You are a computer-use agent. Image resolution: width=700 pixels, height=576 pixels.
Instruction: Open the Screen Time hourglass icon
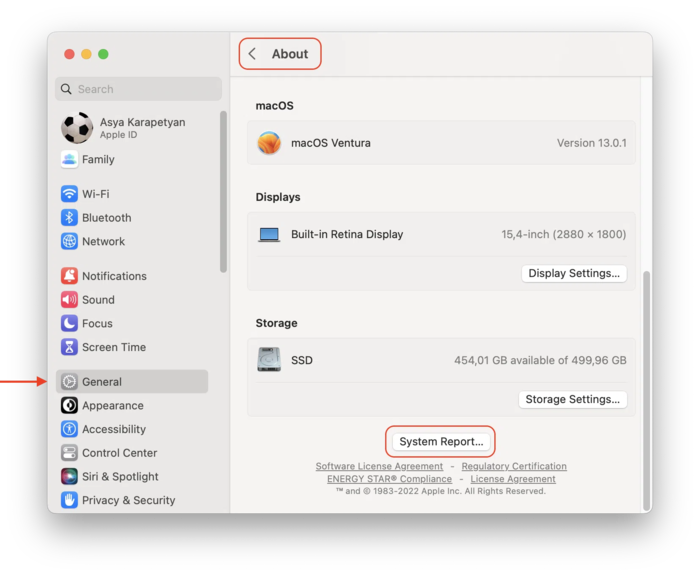(x=69, y=348)
